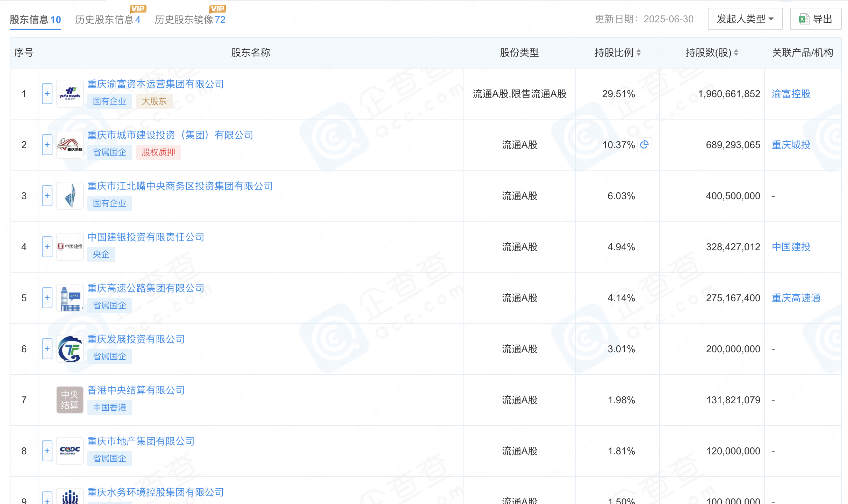This screenshot has width=848, height=504.
Task: Click the 重庆高速公路集团 building logo
Action: click(70, 298)
